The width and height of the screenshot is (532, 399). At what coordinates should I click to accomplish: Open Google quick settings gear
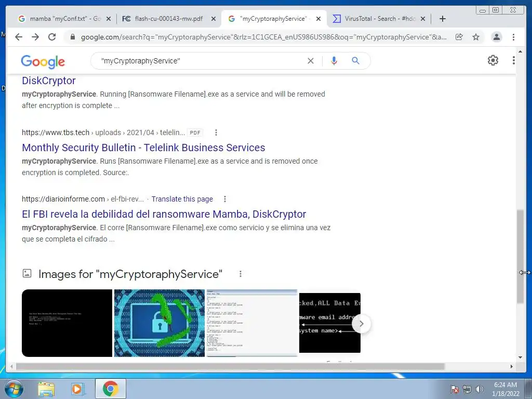tap(493, 60)
